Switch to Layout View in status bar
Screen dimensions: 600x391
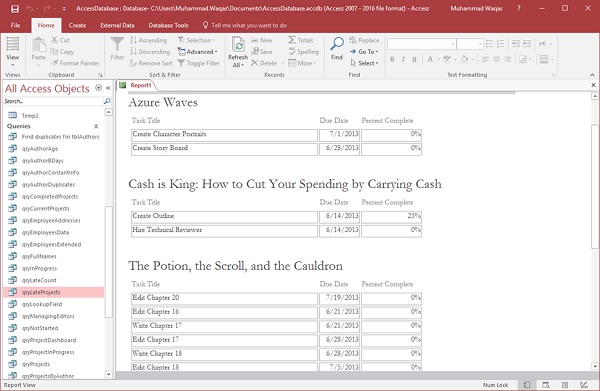pyautogui.click(x=565, y=385)
